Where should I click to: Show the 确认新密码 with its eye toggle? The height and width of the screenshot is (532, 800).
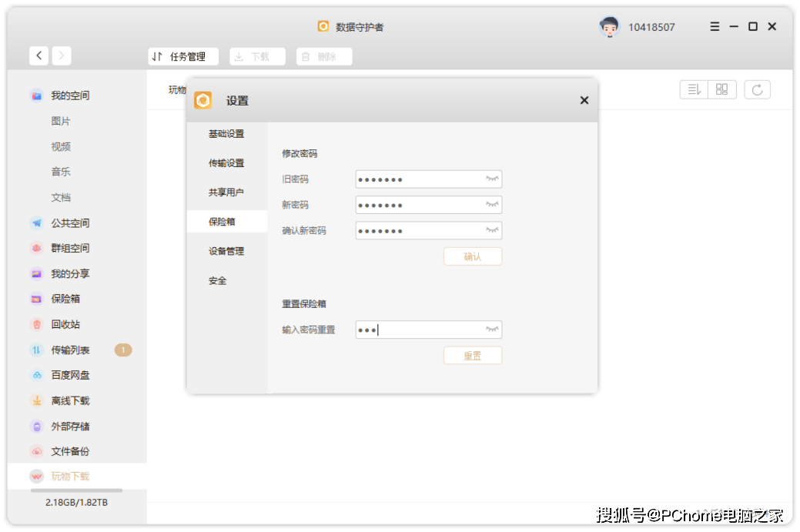492,230
